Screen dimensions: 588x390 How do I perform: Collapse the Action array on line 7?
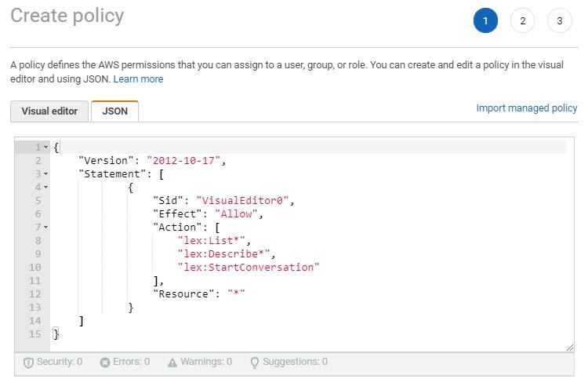pyautogui.click(x=46, y=228)
